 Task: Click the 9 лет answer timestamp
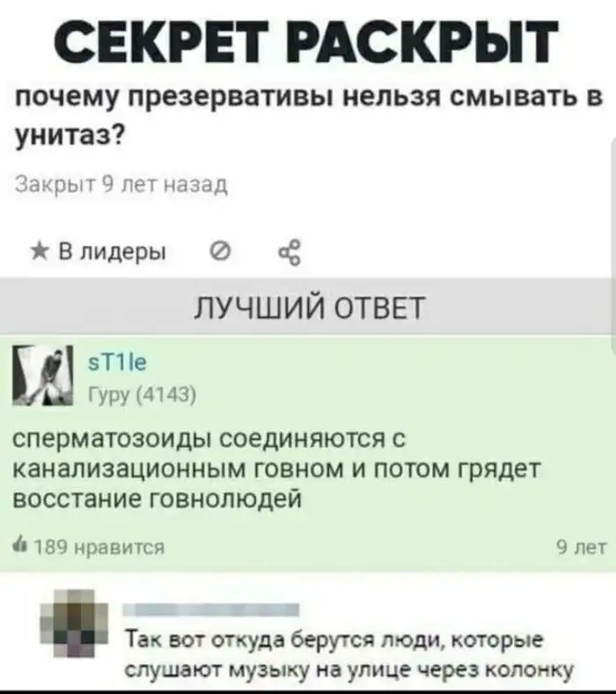coord(581,547)
